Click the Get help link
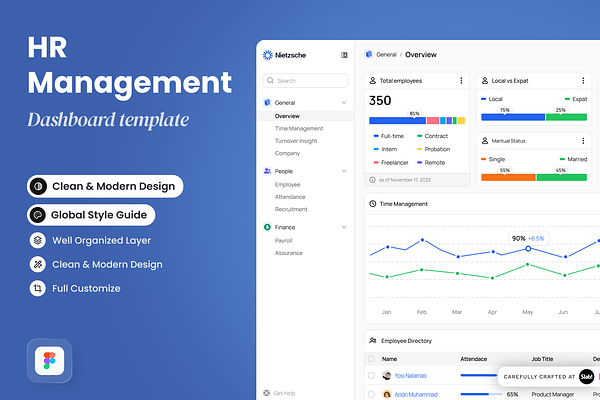This screenshot has width=600, height=400. coord(284,393)
